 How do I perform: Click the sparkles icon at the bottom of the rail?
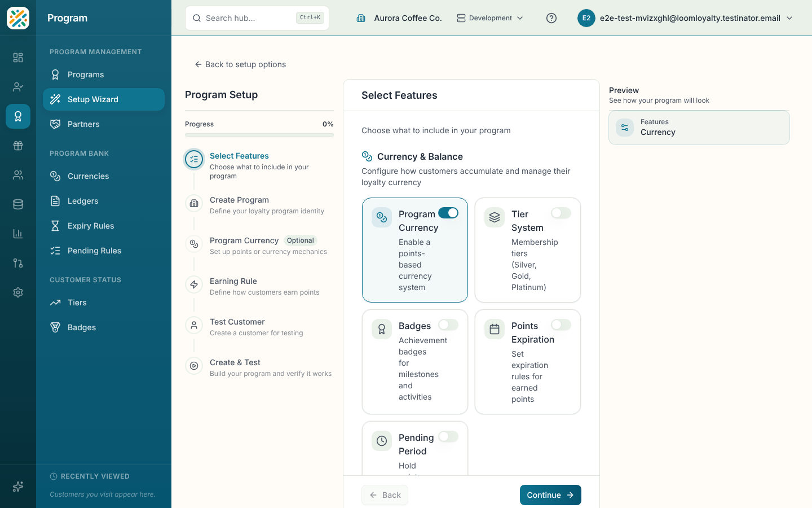point(18,487)
